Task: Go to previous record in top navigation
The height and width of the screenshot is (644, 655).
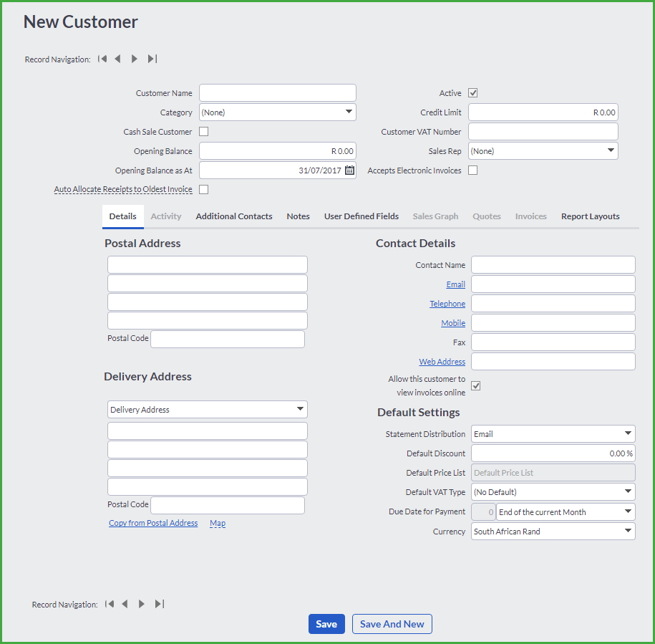Action: click(118, 59)
